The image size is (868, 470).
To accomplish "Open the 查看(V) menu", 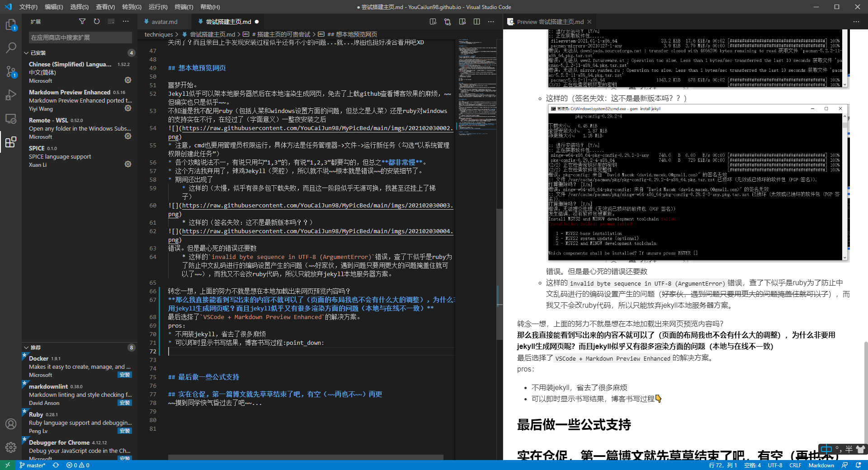I will tap(105, 7).
